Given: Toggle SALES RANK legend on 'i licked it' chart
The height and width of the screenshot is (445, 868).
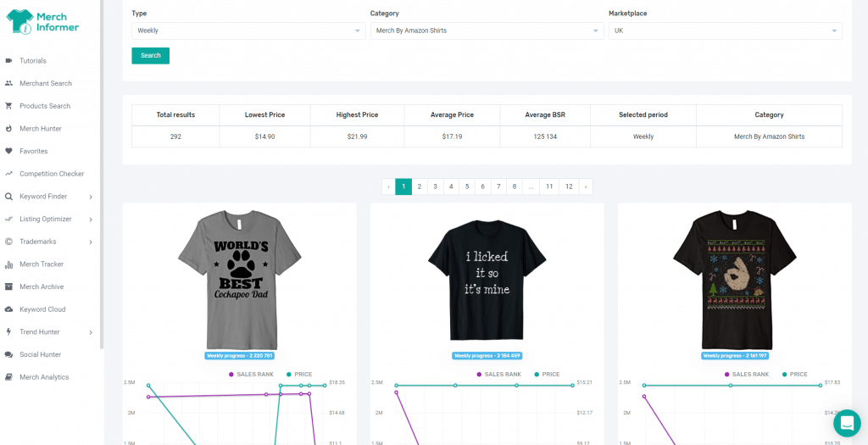Looking at the screenshot, I should (498, 374).
